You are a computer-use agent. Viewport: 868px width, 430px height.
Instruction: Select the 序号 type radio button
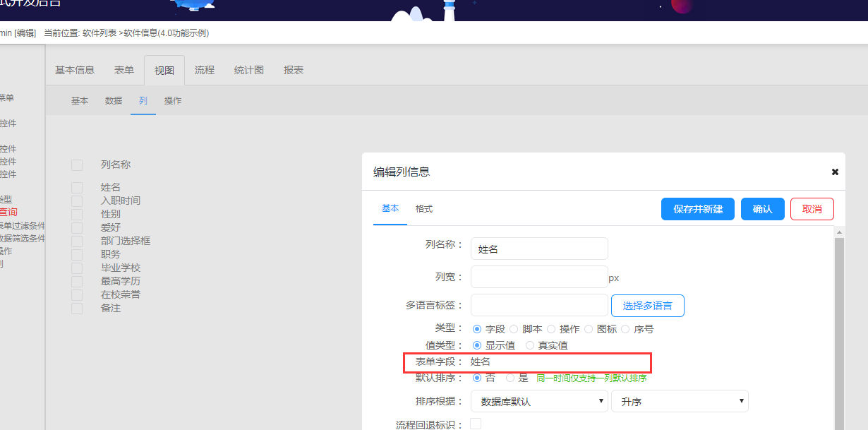625,329
